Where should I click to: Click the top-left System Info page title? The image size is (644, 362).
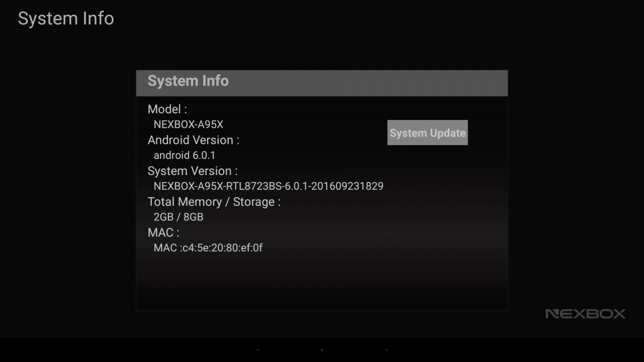point(66,19)
